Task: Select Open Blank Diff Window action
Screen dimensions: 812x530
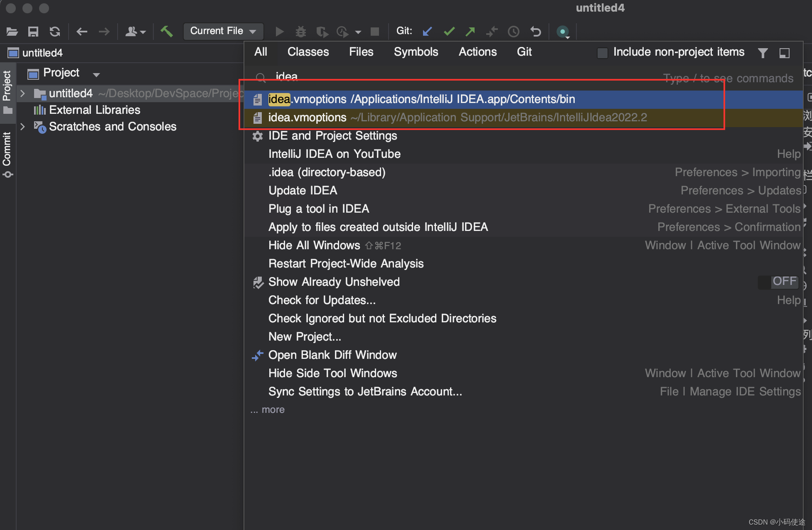Action: click(523, 355)
